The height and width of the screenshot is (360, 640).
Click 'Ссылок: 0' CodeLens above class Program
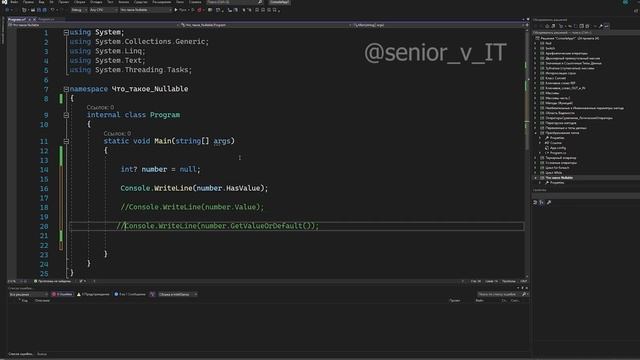click(100, 107)
